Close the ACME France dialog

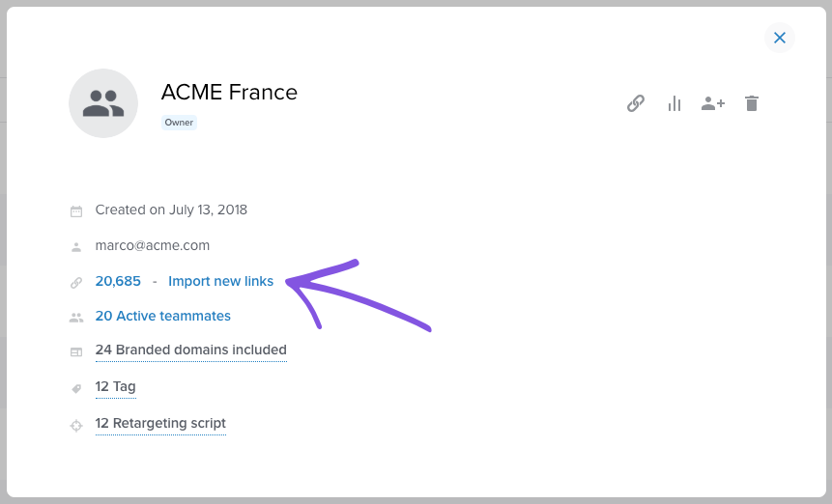pyautogui.click(x=780, y=38)
